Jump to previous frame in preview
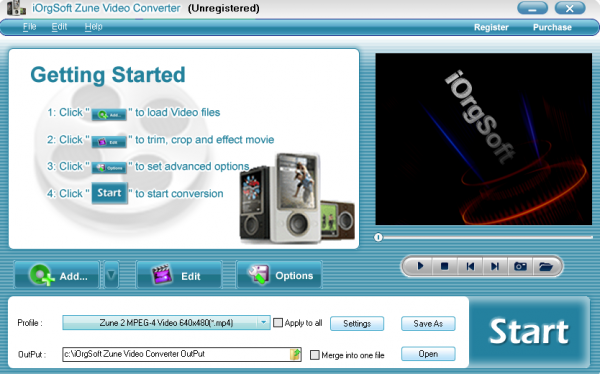The image size is (600, 374). [470, 266]
